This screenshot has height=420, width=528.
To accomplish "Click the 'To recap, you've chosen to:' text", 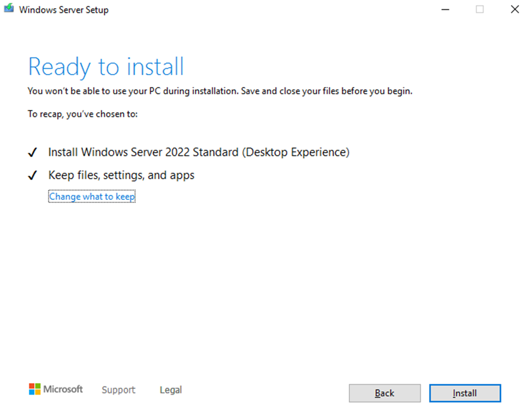I will tap(82, 114).
